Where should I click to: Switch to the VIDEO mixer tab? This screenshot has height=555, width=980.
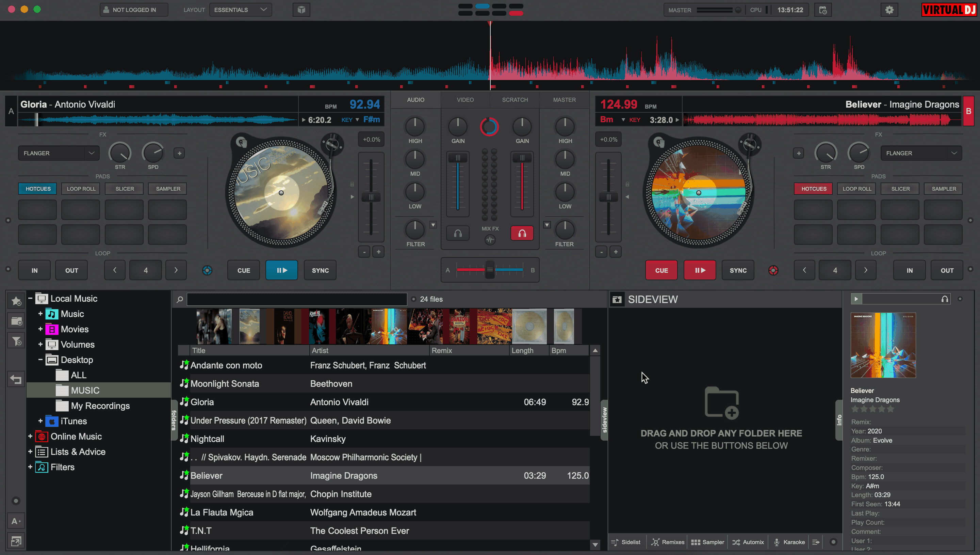pyautogui.click(x=465, y=100)
